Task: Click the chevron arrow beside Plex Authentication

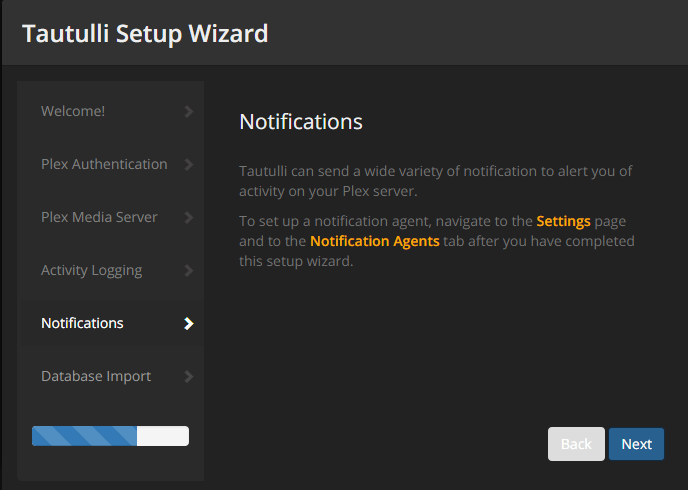Action: coord(189,164)
